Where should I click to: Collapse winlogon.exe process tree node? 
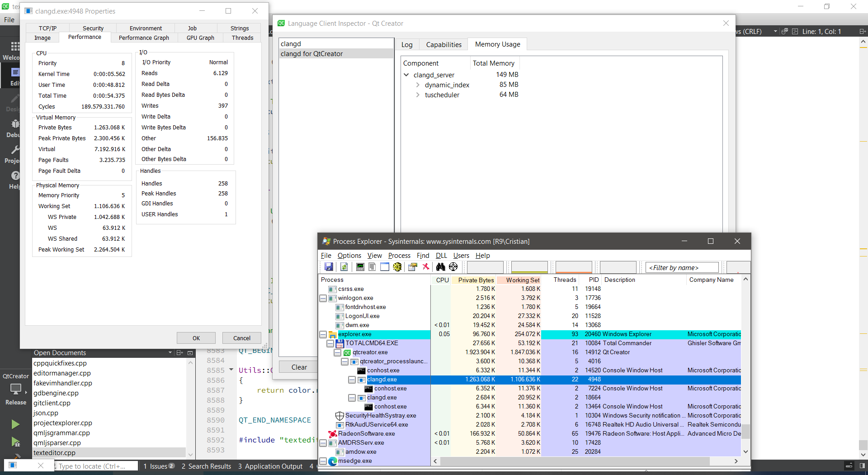coord(323,298)
